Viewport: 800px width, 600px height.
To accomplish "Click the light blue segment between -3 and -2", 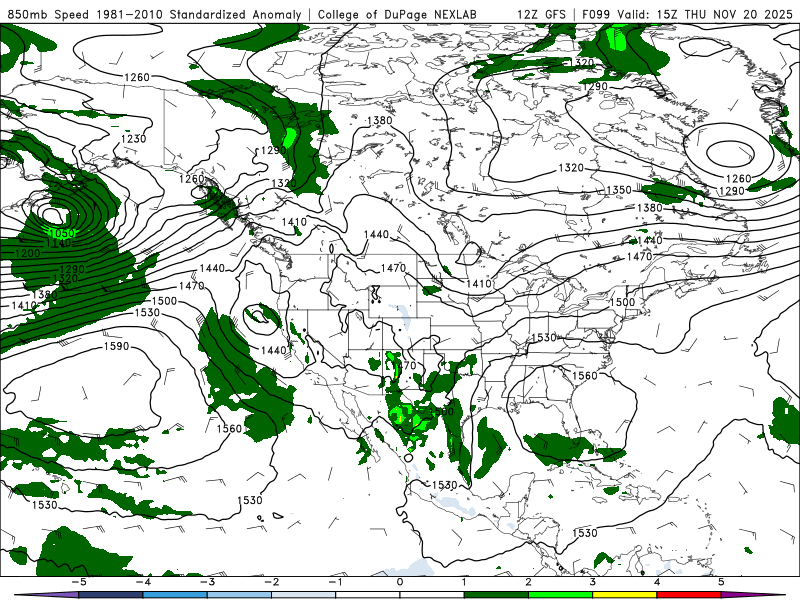I will (239, 595).
